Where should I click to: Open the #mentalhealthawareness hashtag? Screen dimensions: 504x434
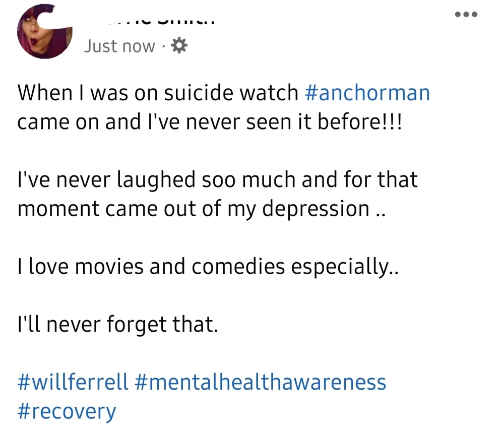tap(261, 382)
